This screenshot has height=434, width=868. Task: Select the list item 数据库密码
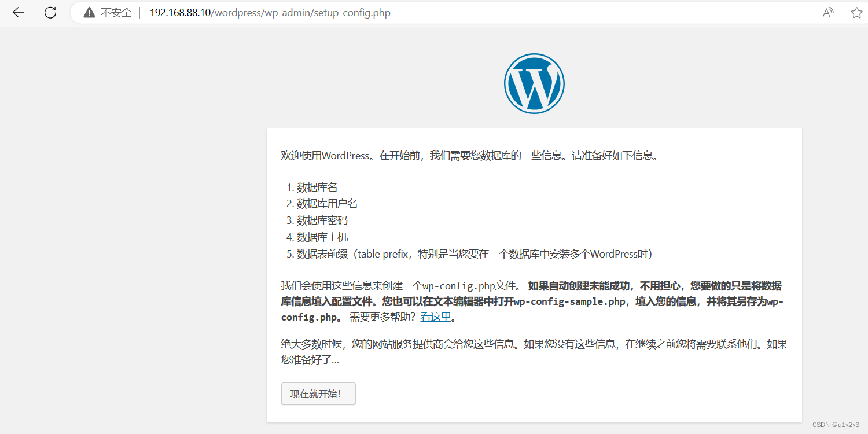[x=322, y=220]
